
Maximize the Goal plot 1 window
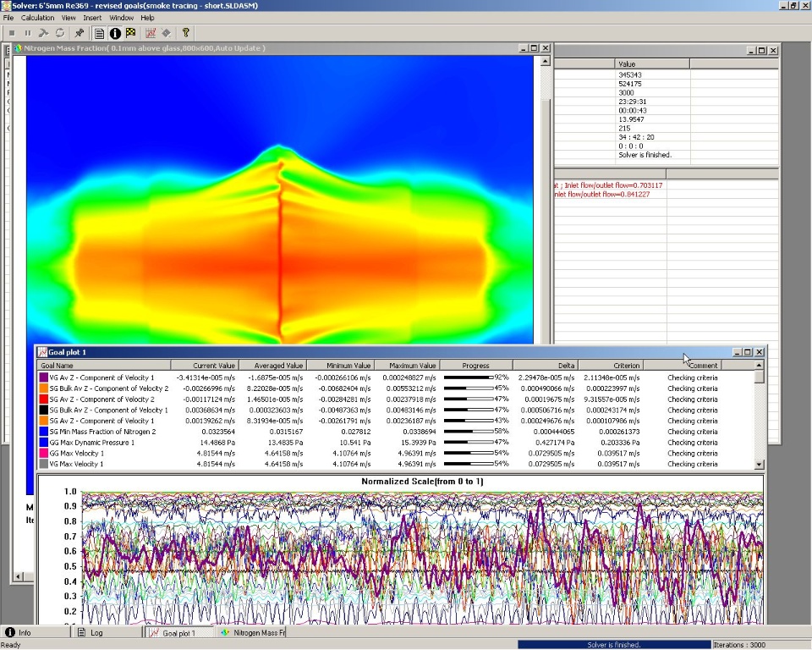pyautogui.click(x=748, y=352)
